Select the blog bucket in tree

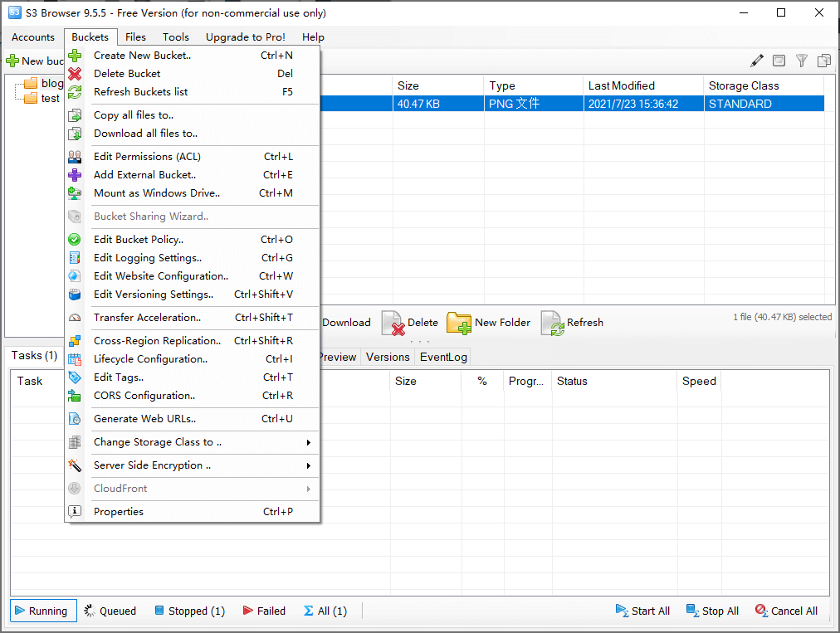[x=44, y=83]
